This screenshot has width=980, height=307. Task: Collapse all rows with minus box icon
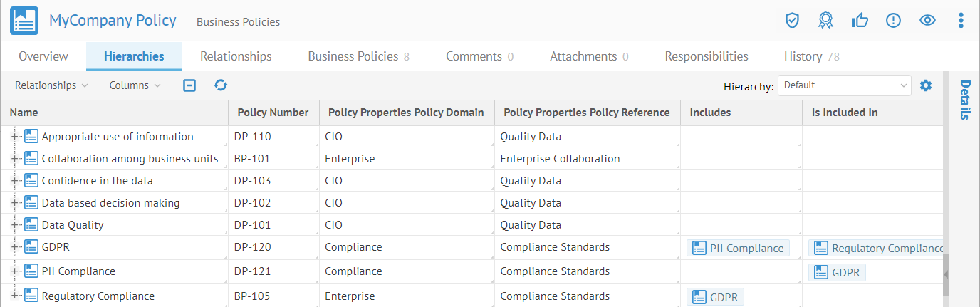(x=189, y=85)
